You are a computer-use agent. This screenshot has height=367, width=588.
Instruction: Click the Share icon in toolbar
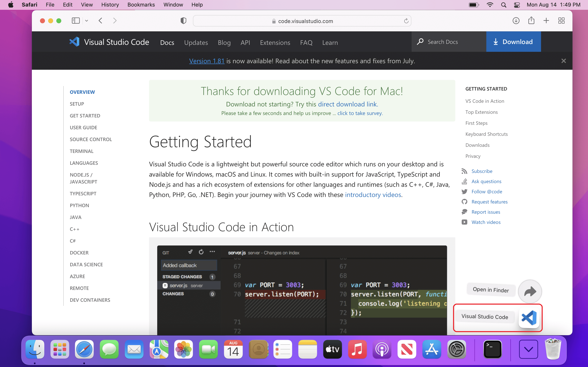(x=531, y=21)
